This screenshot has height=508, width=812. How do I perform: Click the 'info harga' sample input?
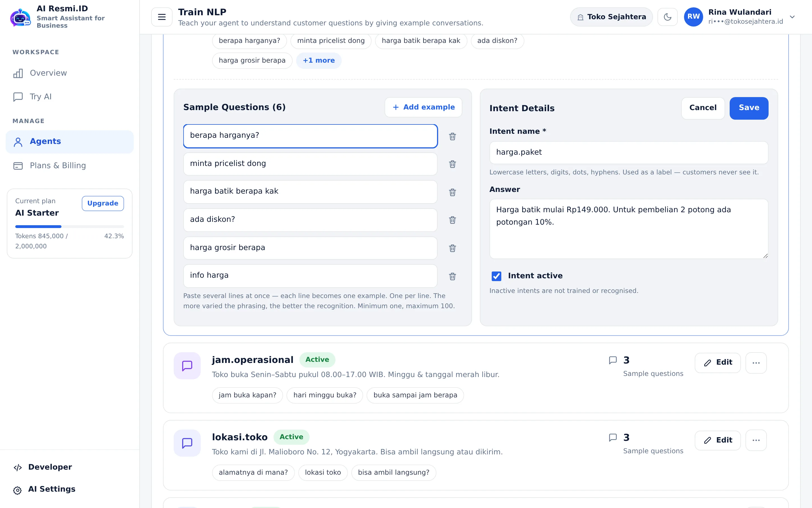point(310,276)
